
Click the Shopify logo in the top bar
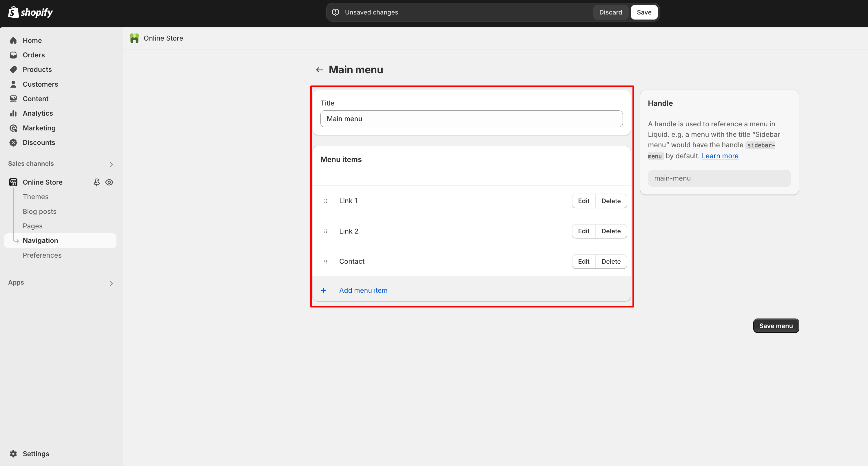[30, 12]
